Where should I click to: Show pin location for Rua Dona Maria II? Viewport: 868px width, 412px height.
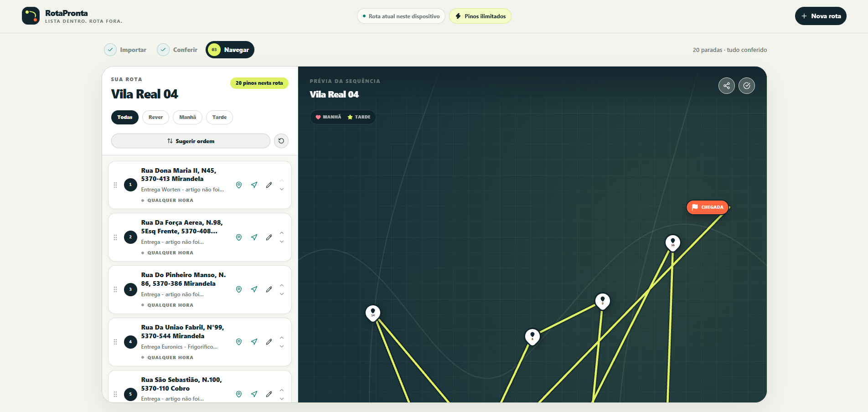239,185
